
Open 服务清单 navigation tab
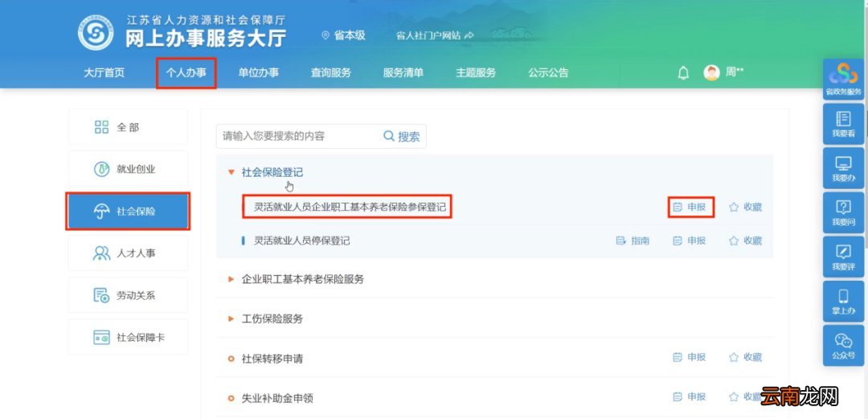click(403, 73)
